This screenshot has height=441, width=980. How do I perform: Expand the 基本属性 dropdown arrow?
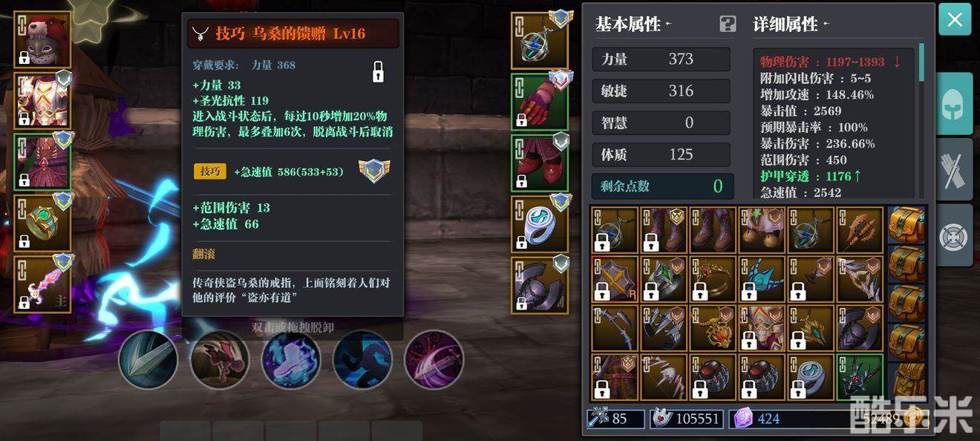click(x=668, y=24)
